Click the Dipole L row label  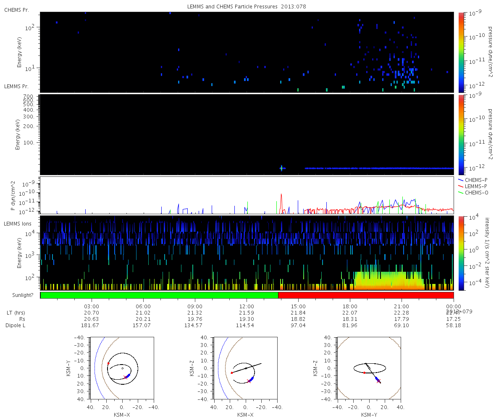pos(15,325)
